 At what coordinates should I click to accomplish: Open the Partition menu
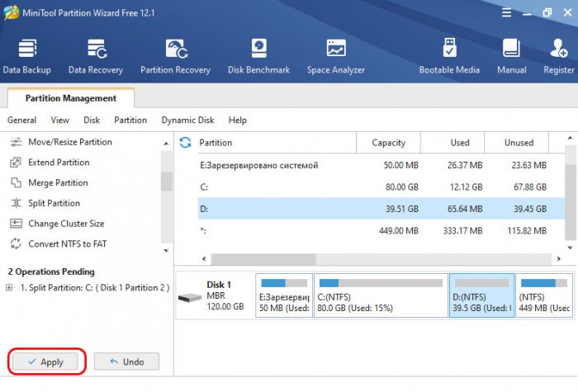pos(130,120)
